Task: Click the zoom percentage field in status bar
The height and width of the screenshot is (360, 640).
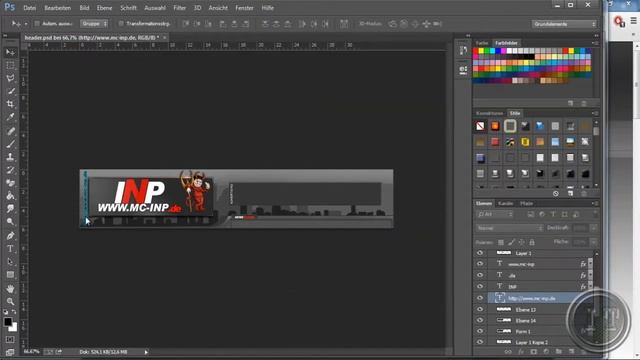Action: [31, 351]
